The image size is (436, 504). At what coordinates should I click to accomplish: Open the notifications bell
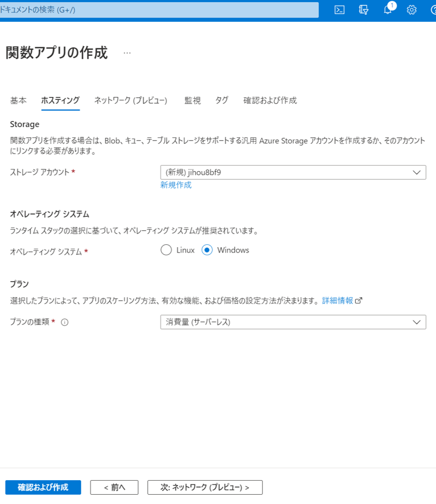(388, 10)
